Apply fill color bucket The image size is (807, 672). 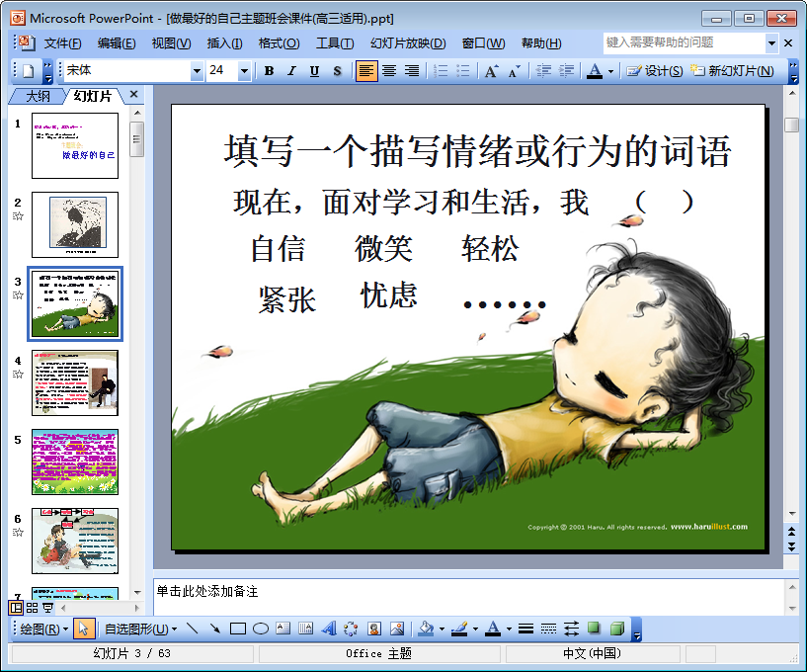[426, 629]
